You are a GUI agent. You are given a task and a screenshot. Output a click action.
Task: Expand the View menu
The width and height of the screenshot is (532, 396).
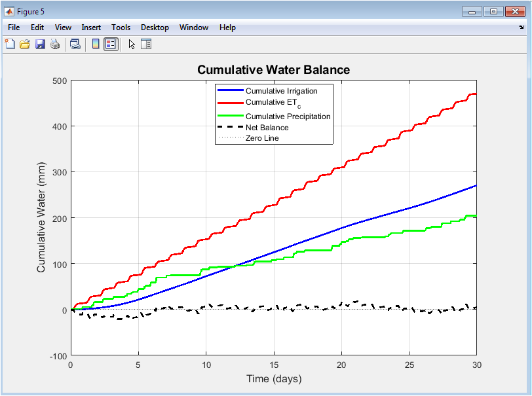click(x=63, y=27)
